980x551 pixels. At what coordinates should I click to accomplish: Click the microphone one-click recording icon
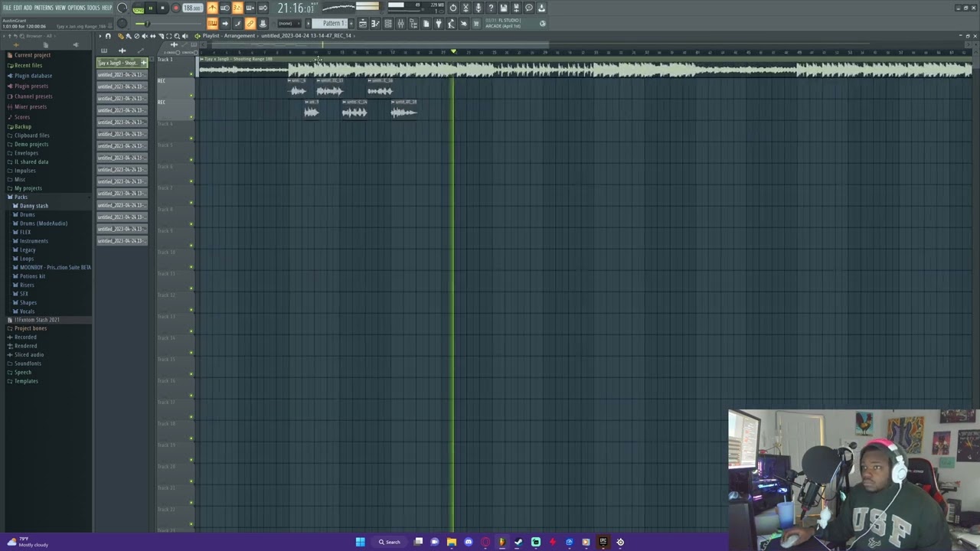479,8
